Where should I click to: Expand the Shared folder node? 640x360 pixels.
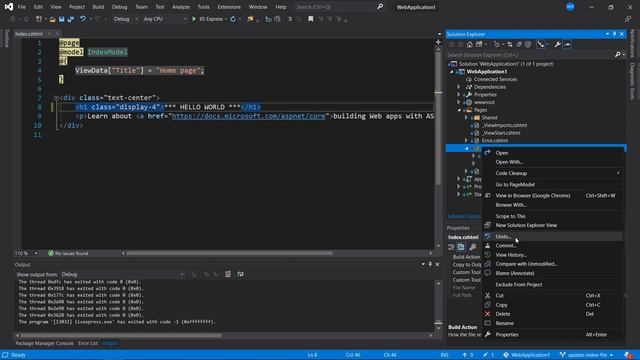466,118
